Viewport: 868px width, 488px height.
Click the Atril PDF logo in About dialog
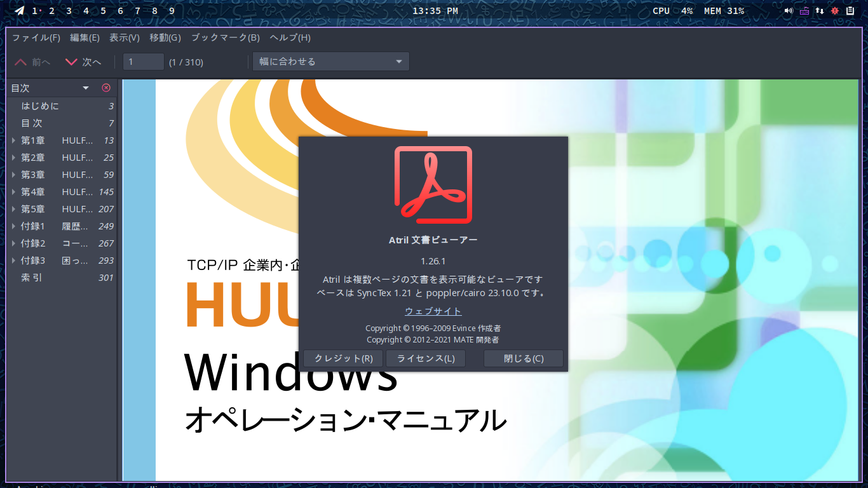[x=433, y=185]
